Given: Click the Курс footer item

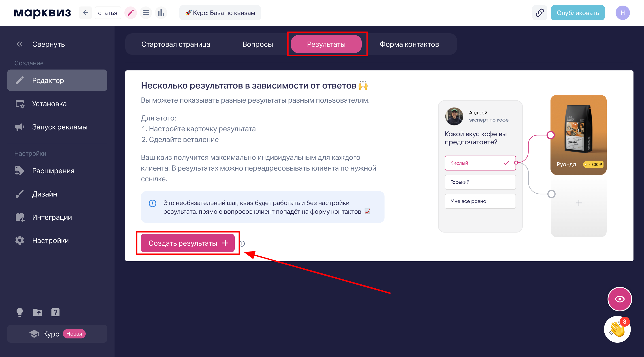Looking at the screenshot, I should [51, 334].
